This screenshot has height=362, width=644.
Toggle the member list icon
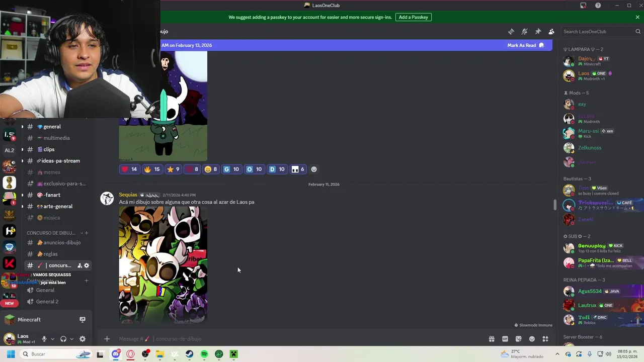[x=551, y=31]
